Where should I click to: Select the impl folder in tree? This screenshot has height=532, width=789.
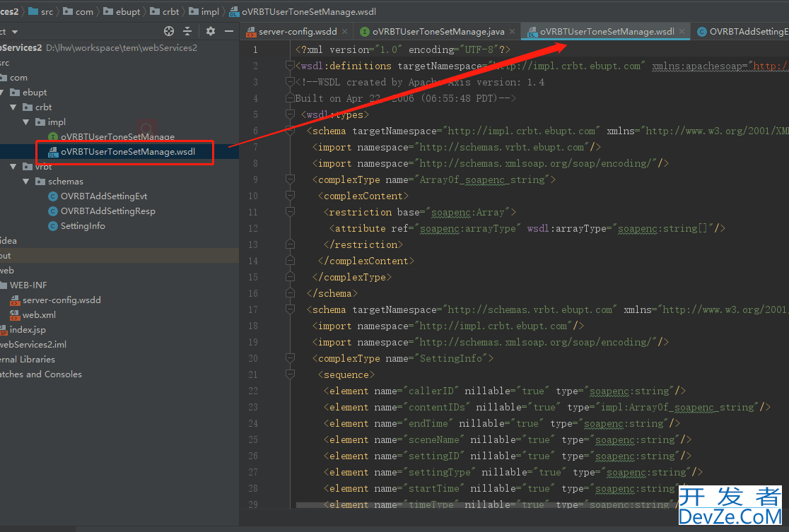pyautogui.click(x=57, y=122)
